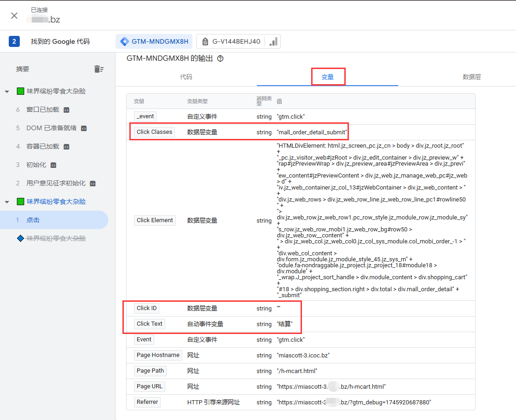
Task: Click the Click Classes variable chip
Action: [x=154, y=132]
